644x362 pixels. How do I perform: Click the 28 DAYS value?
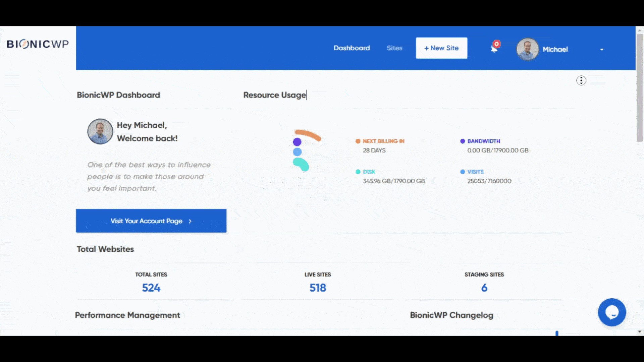coord(374,150)
